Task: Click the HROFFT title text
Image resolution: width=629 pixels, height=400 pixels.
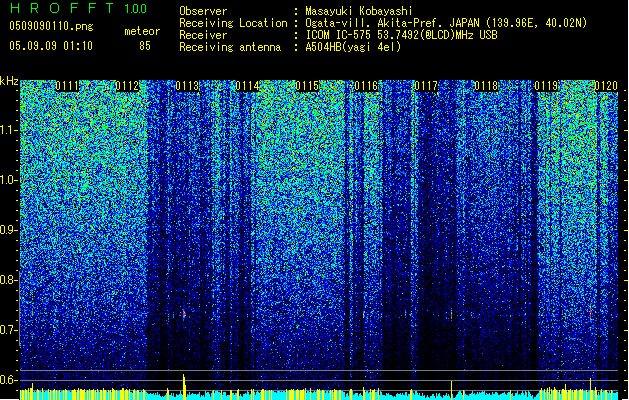Action: 62,8
